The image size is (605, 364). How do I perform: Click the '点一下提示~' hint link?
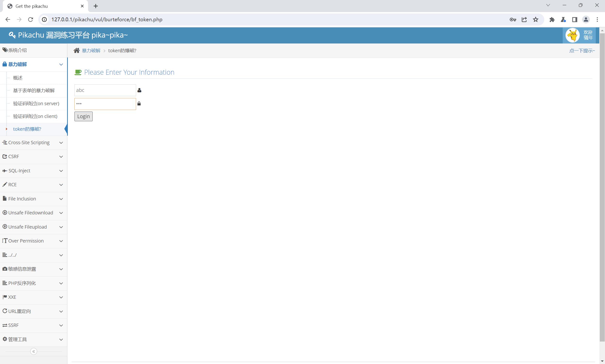coord(582,51)
